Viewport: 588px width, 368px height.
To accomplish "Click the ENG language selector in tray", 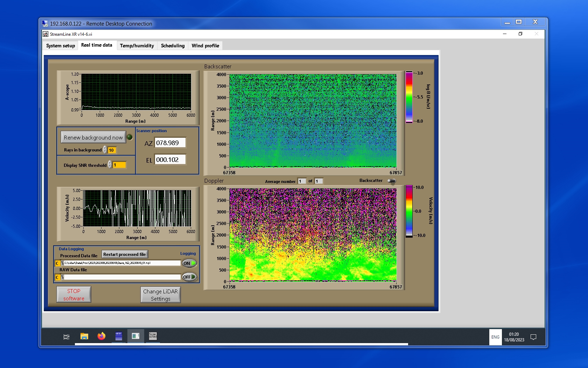I will [495, 337].
